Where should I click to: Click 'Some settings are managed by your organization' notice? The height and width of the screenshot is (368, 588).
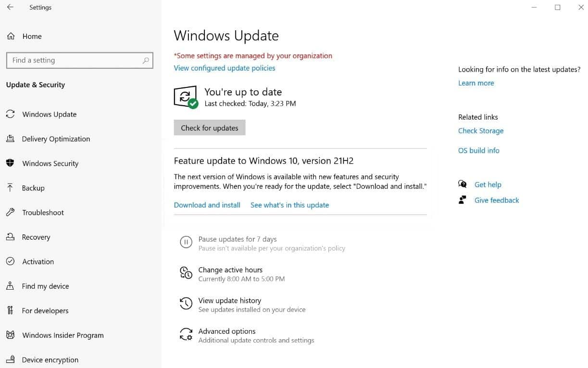click(x=253, y=56)
